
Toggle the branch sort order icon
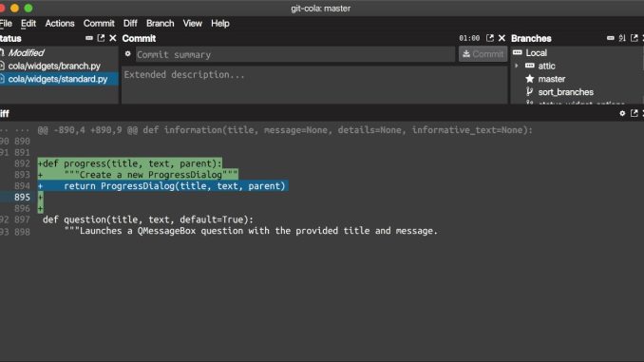point(622,38)
